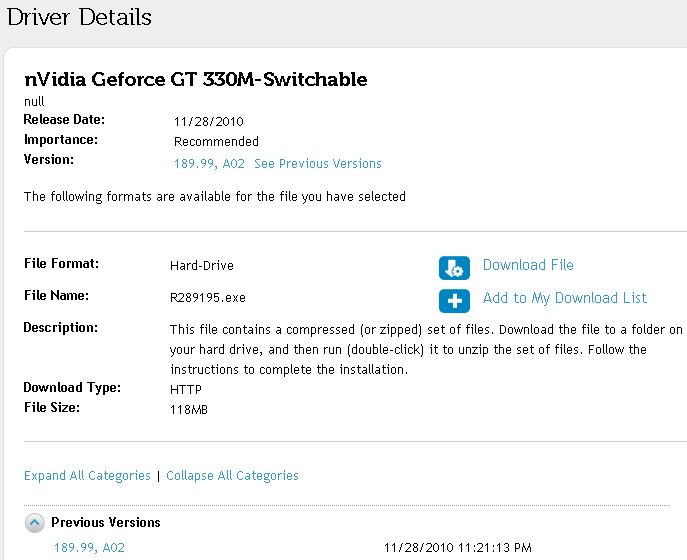Screen dimensions: 687x560
Task: Click the 11:21:13 PM timestamp
Action: [458, 548]
